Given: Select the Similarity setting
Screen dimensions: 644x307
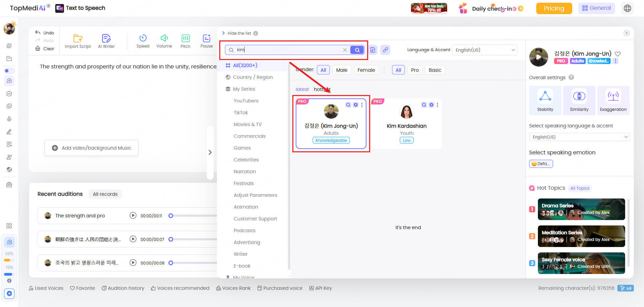Looking at the screenshot, I should pyautogui.click(x=579, y=100).
